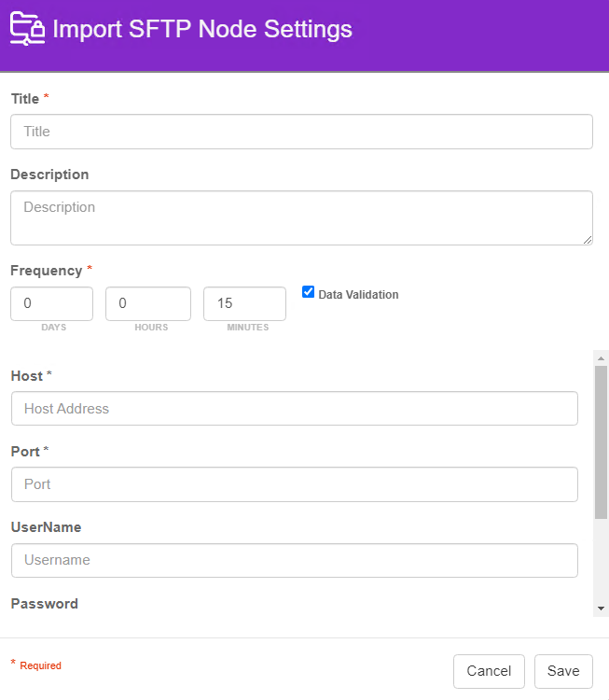Image resolution: width=609 pixels, height=700 pixels.
Task: Click the scrollbar down arrow
Action: tap(601, 609)
